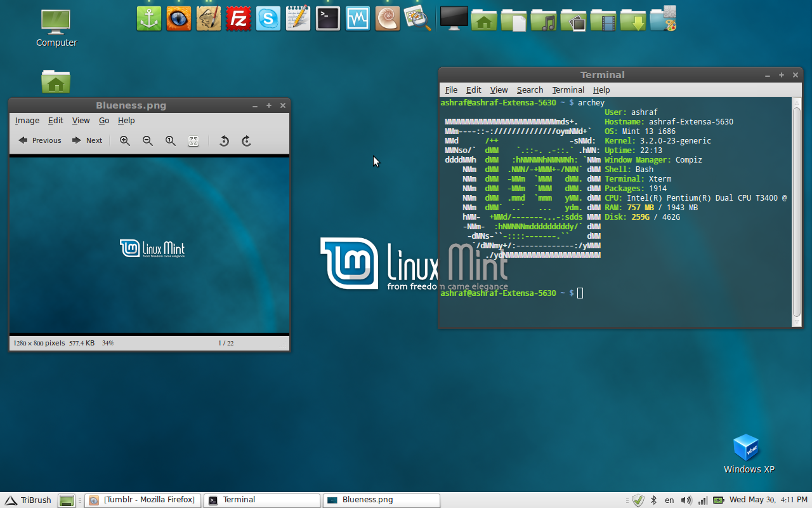Click the 'Hostname: ashraf-Extensa-5630' line
Screen dimensions: 812x508
(669, 122)
